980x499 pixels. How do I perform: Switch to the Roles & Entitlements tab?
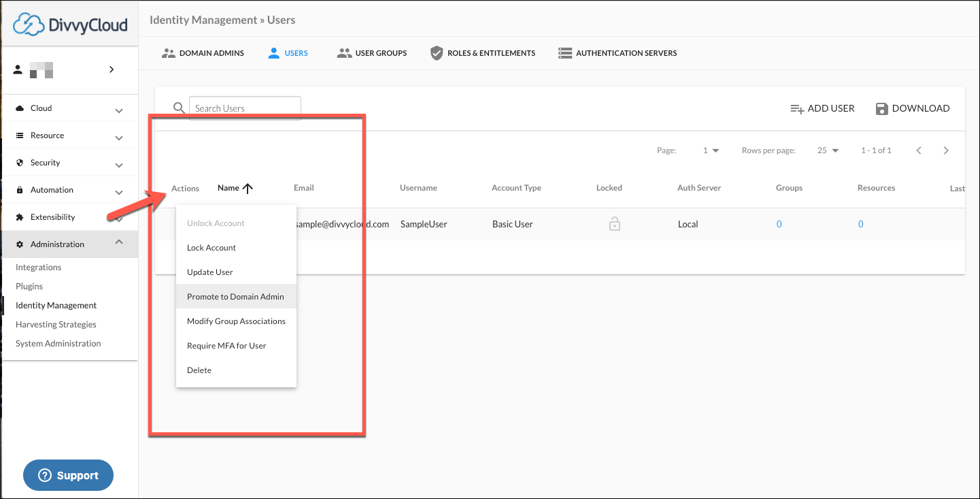click(483, 53)
